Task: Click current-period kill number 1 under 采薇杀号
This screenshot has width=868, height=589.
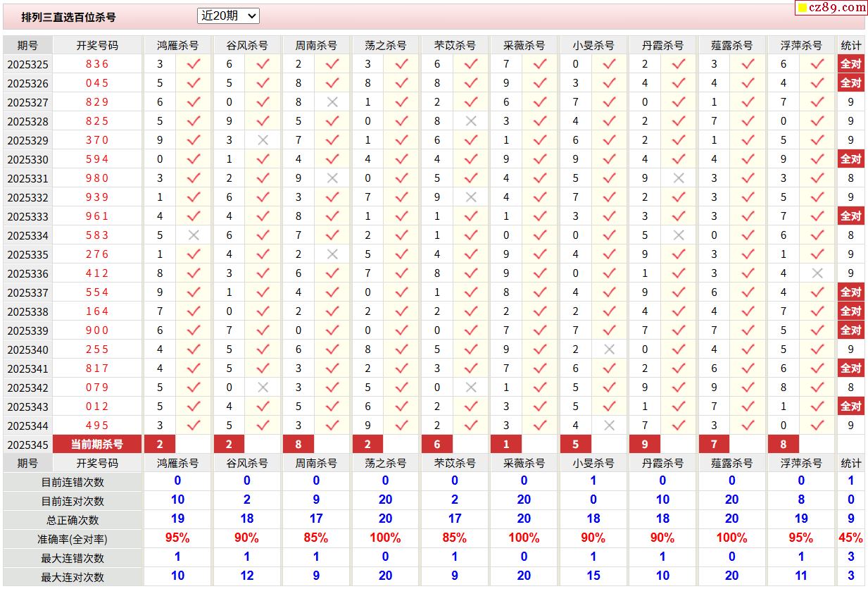Action: click(x=507, y=445)
